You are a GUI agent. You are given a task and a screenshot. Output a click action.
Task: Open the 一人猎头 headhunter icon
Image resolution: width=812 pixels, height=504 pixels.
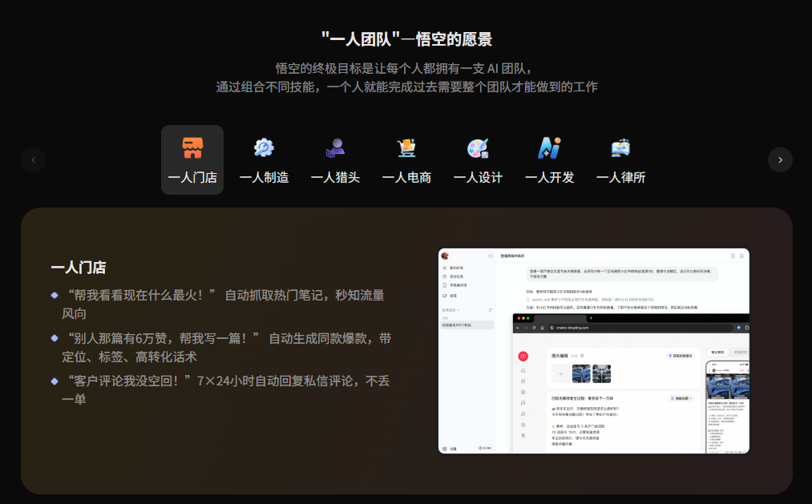[x=335, y=147]
